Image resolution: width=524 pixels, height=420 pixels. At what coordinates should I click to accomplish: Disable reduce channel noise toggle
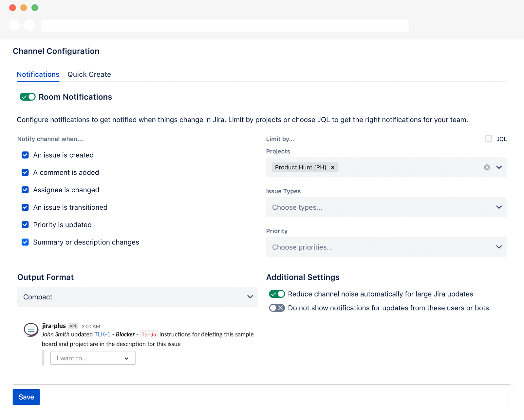click(x=277, y=294)
